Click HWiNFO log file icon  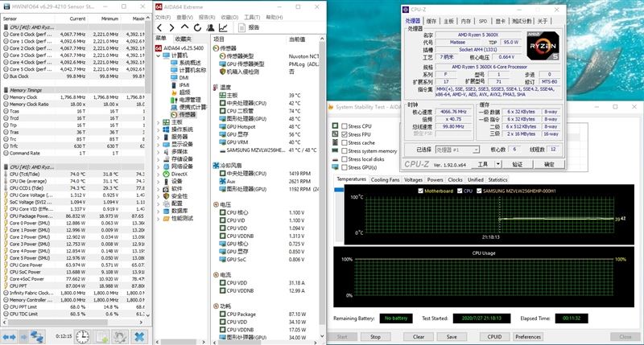pyautogui.click(x=102, y=337)
